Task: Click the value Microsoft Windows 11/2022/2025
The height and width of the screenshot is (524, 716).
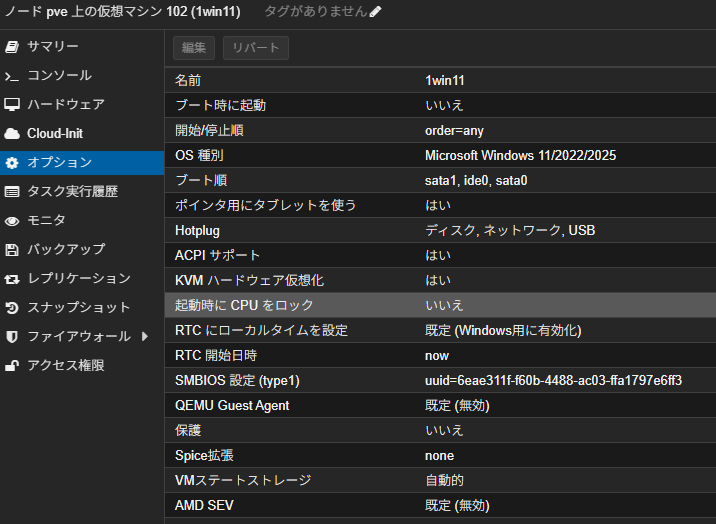Action: [x=521, y=156]
